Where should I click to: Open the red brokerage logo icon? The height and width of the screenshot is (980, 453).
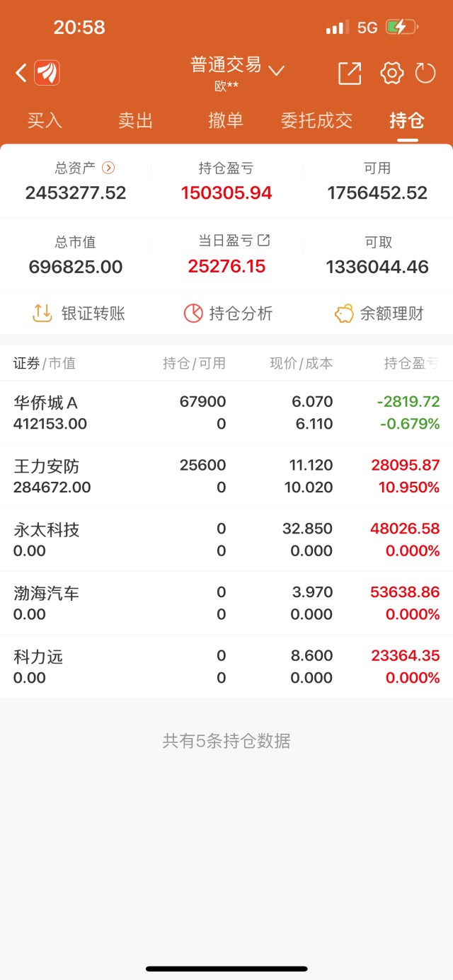pyautogui.click(x=47, y=72)
